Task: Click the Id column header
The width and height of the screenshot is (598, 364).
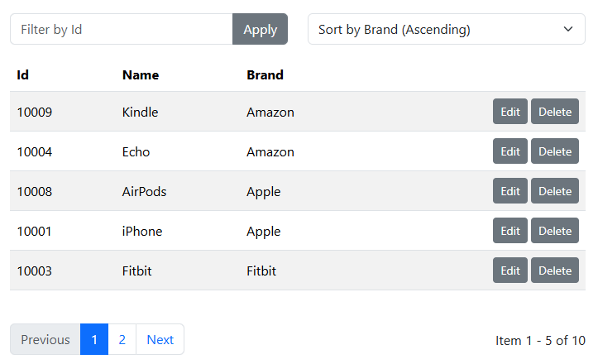Action: [23, 74]
